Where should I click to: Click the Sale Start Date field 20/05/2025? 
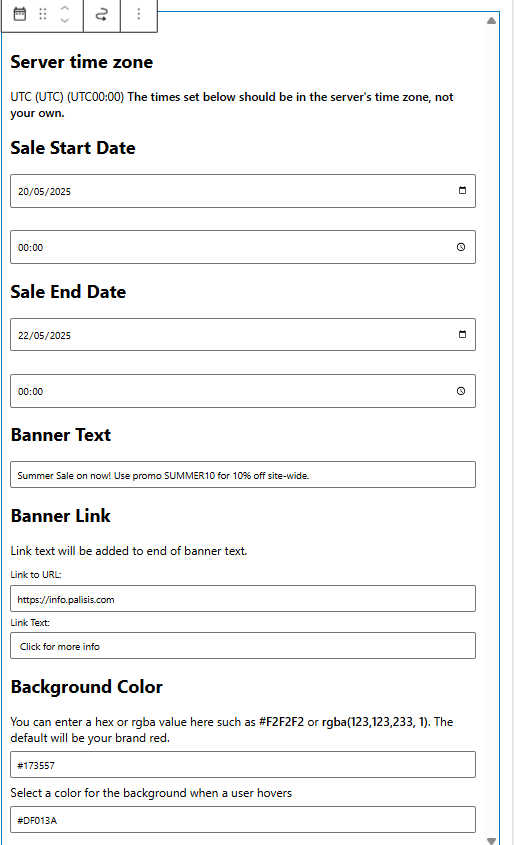point(242,191)
